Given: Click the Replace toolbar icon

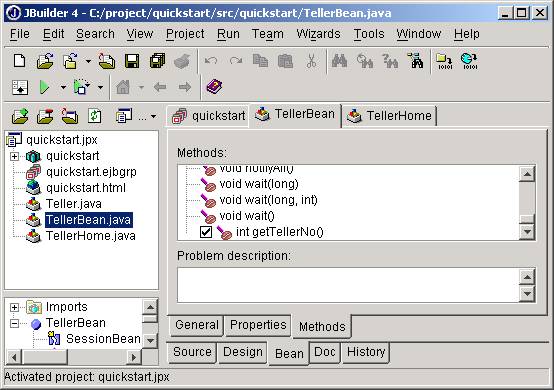Looking at the screenshot, I should point(390,61).
